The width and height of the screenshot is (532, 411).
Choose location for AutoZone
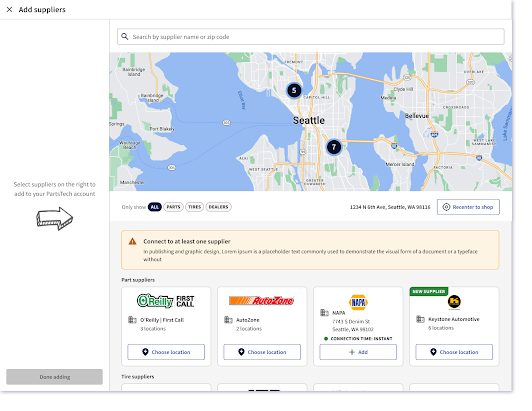(262, 352)
